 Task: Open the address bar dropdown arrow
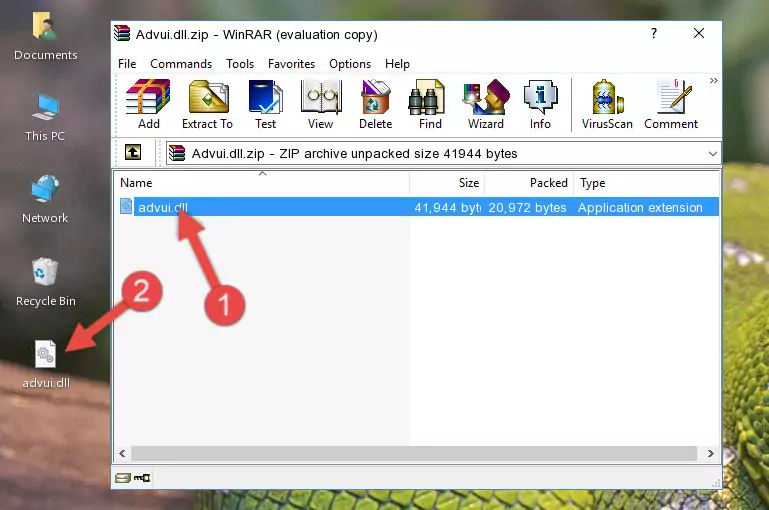[713, 154]
